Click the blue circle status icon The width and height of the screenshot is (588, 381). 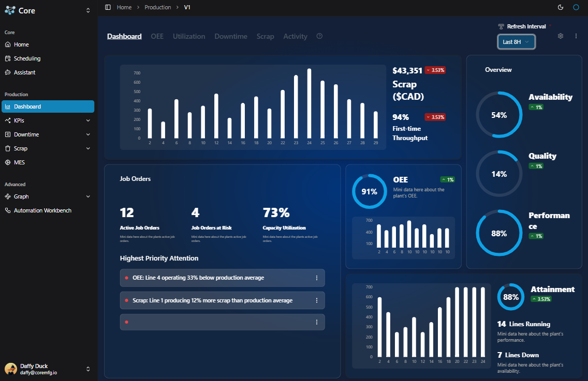pos(576,7)
